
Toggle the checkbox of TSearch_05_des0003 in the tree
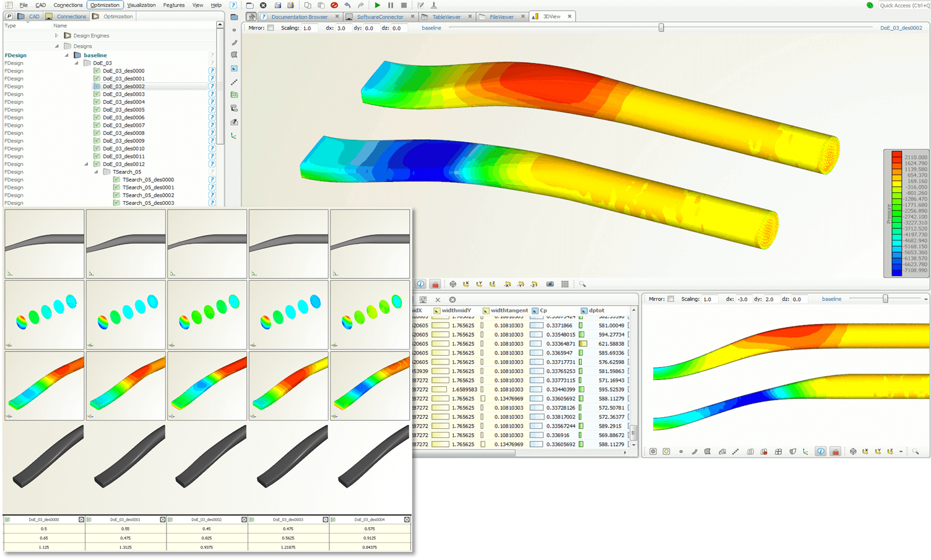116,203
